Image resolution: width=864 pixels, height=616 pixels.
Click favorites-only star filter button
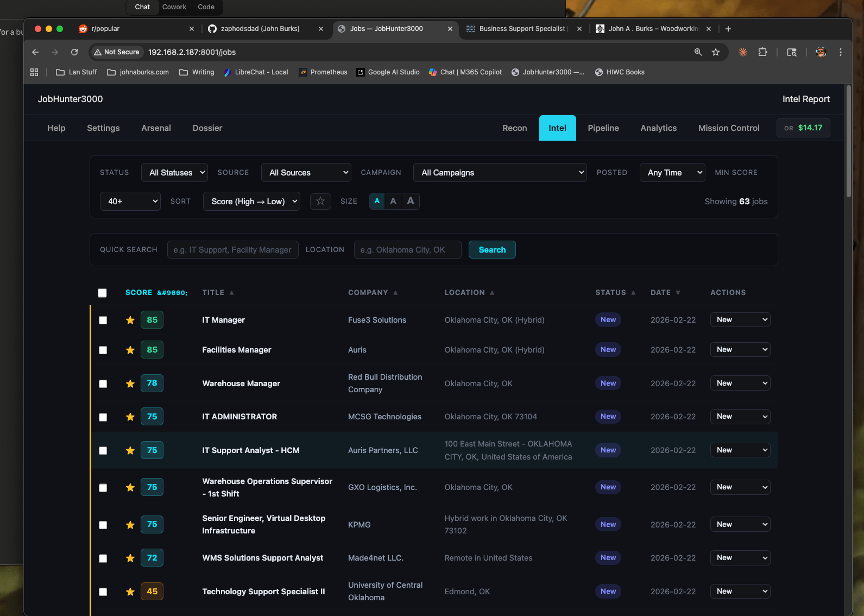(x=320, y=201)
